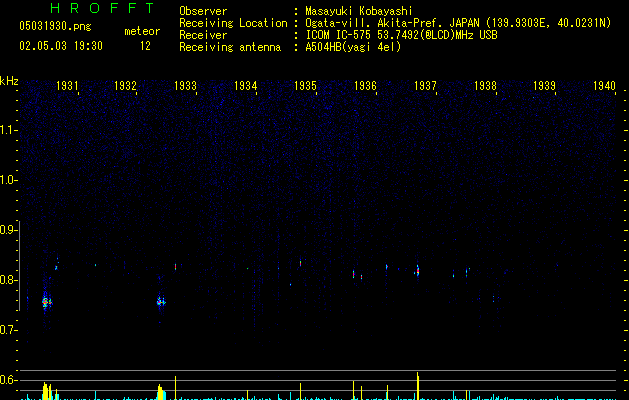Click the Receiving Location field label
This screenshot has width=629, height=400.
(x=233, y=23)
